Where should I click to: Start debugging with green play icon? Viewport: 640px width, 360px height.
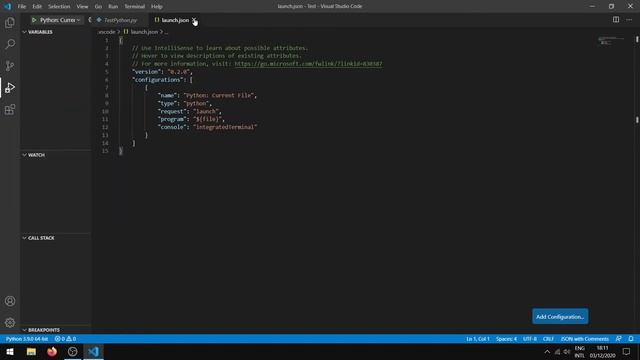[34, 20]
